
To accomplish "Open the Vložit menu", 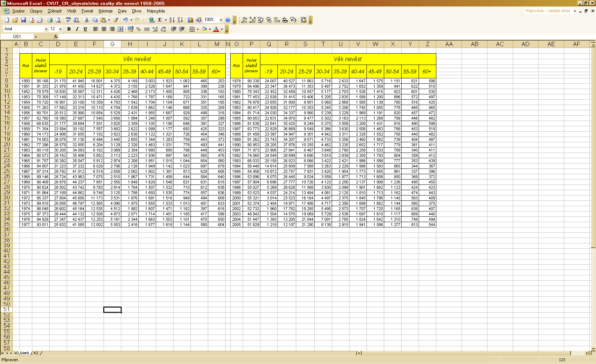I will (x=71, y=11).
